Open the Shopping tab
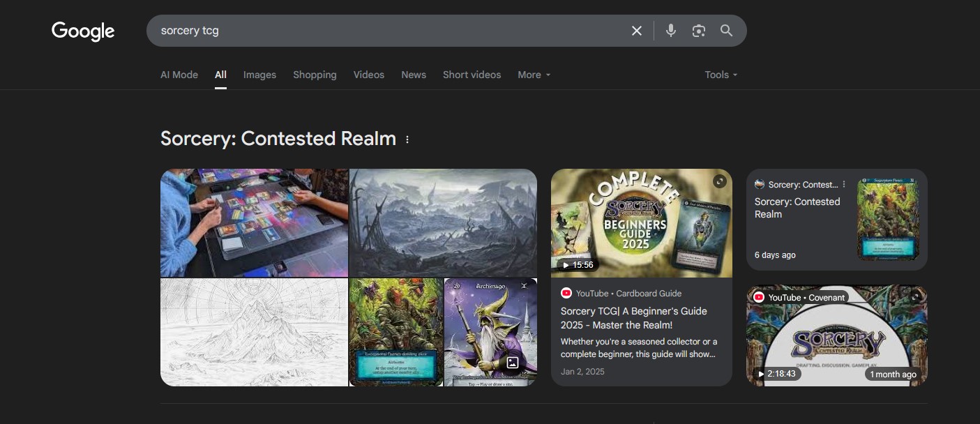 [315, 75]
